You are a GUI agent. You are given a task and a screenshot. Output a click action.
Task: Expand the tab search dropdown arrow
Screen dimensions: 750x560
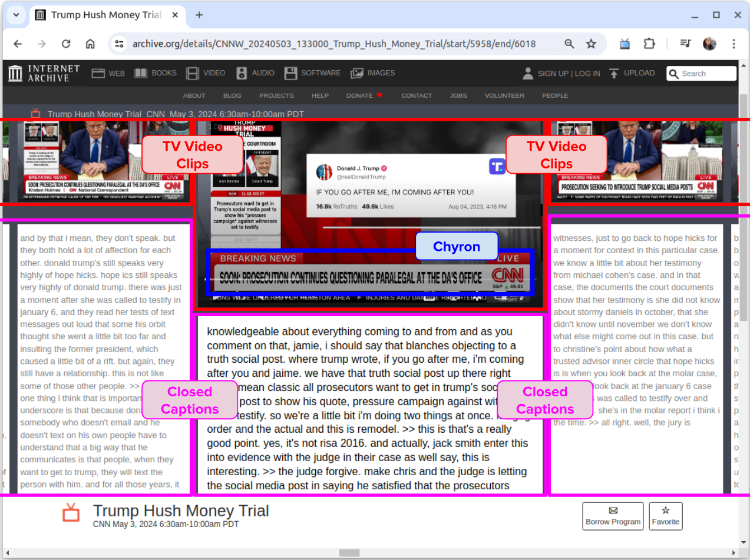[16, 15]
